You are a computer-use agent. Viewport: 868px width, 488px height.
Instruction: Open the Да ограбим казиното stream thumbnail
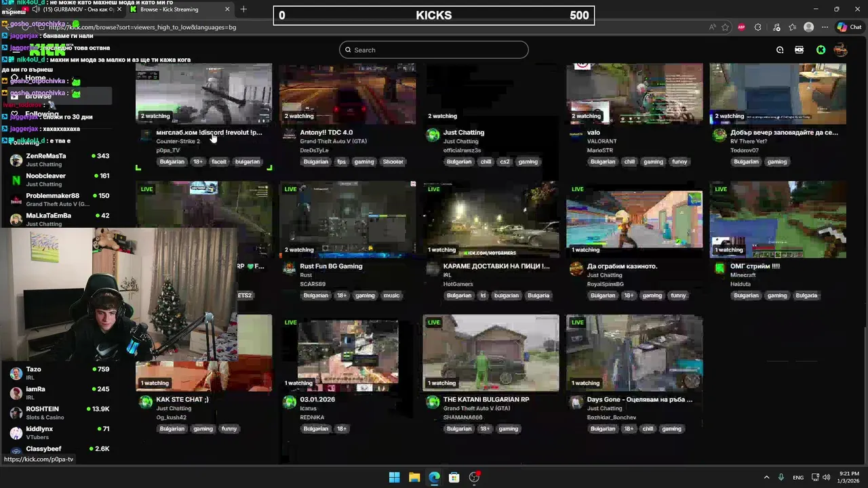635,220
